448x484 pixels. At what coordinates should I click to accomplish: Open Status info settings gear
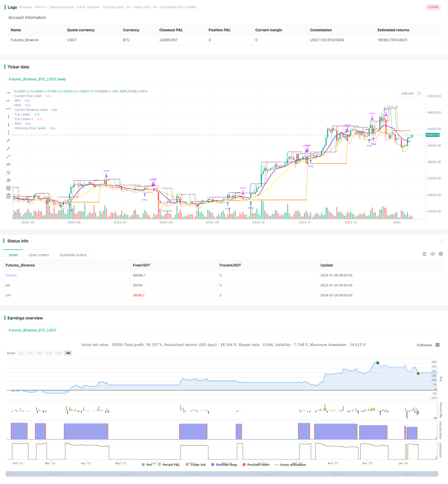[x=441, y=254]
